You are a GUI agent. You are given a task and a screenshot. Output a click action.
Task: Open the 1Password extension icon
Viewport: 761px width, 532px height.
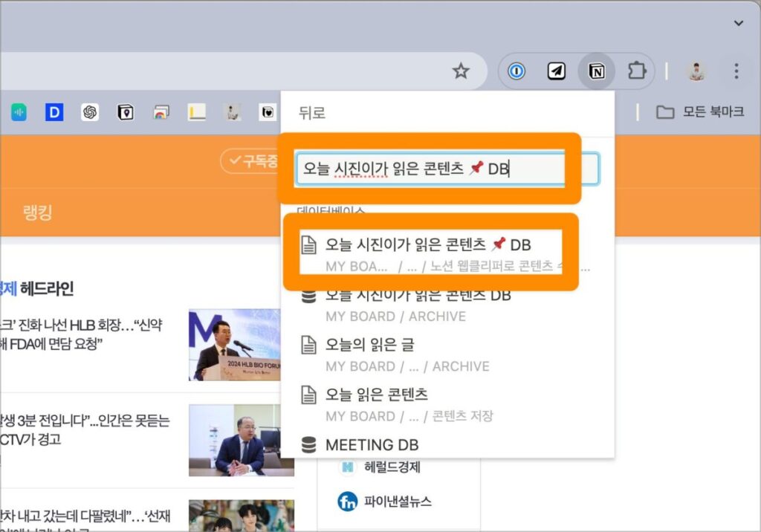pyautogui.click(x=517, y=71)
